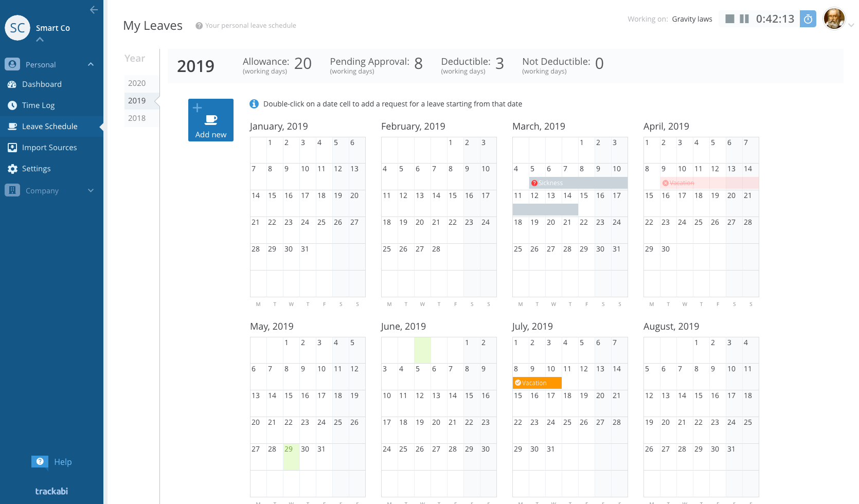Collapse the chevron under Smart Co
Screen dimensions: 859x504
pos(40,40)
